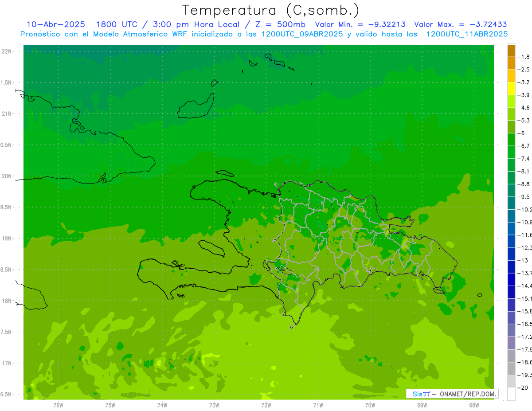Click the gold swatch between -2.5 and -3.2

click(x=511, y=76)
